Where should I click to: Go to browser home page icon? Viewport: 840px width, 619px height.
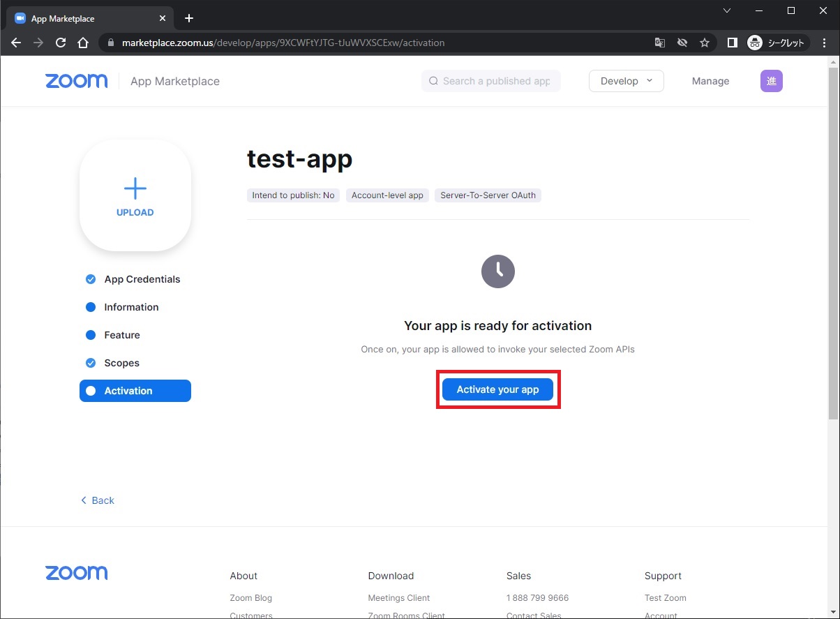pyautogui.click(x=83, y=43)
